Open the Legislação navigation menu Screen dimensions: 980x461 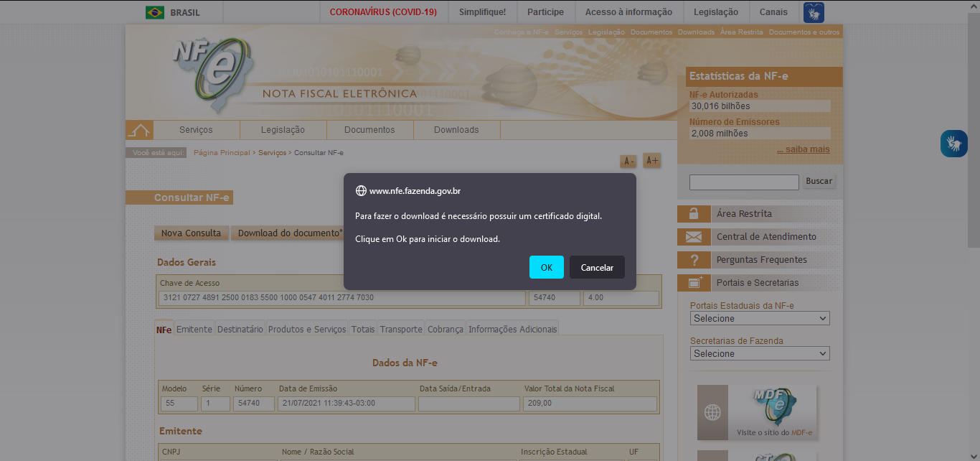click(x=283, y=130)
